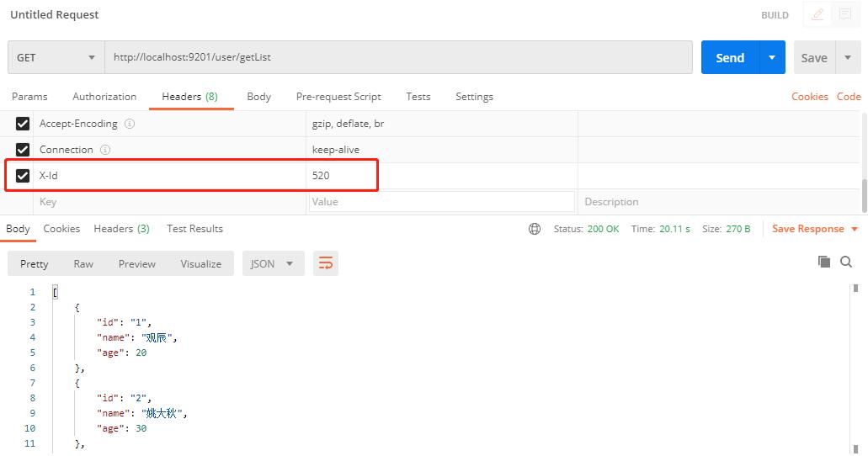The image size is (868, 456).
Task: Expand the Send button dropdown arrow
Action: click(772, 58)
